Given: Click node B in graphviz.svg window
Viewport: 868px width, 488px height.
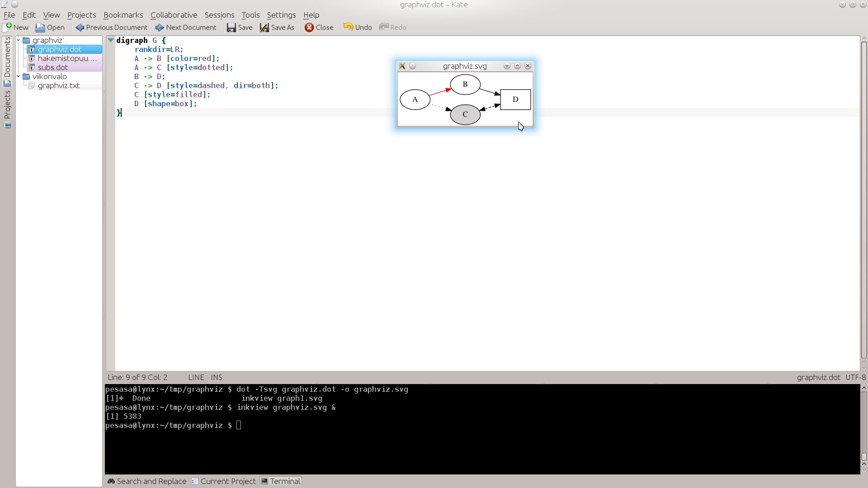Looking at the screenshot, I should (x=465, y=84).
